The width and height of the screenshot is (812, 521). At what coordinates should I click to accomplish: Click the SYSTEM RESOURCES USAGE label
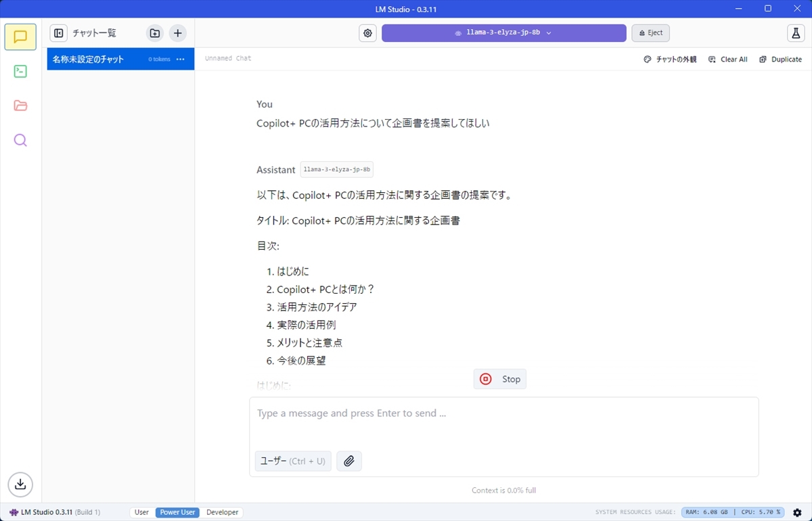635,512
